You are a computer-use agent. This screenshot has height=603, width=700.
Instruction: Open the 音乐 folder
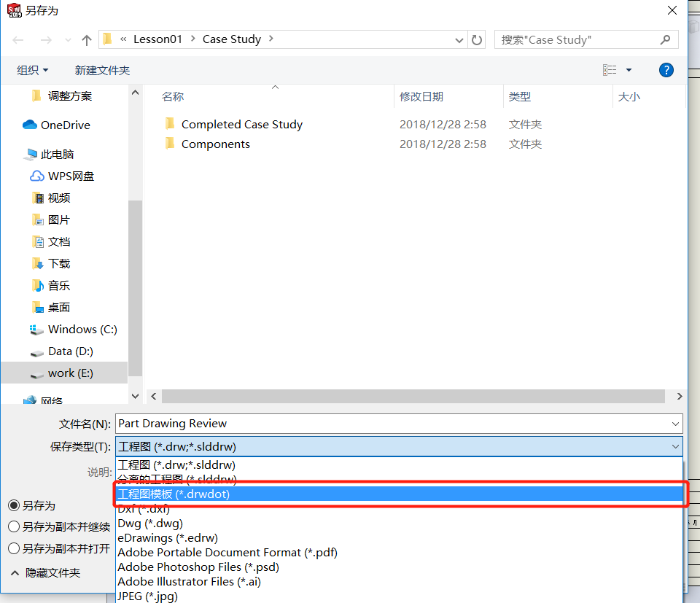pyautogui.click(x=59, y=286)
